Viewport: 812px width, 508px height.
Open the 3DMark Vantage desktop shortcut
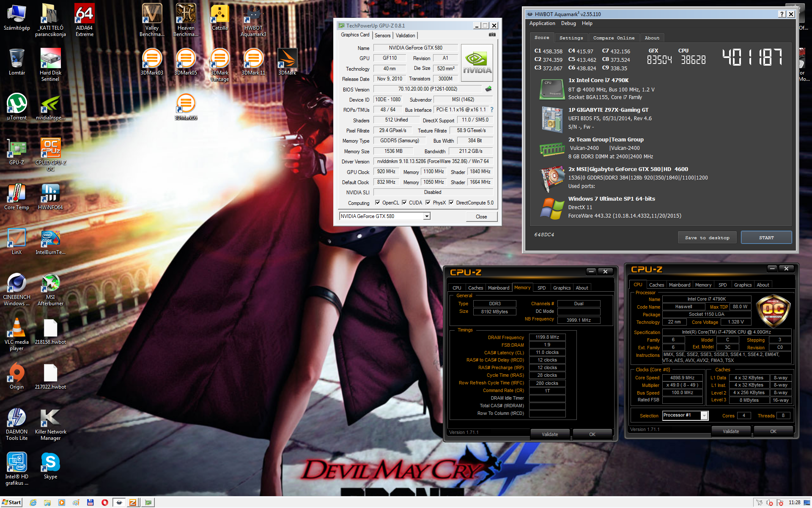[219, 65]
